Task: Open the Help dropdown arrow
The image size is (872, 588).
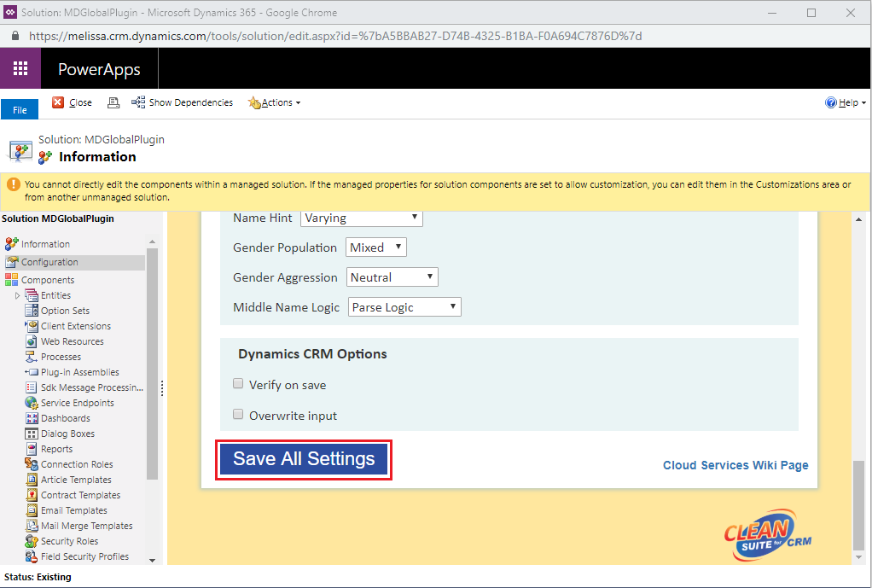Action: click(x=863, y=103)
